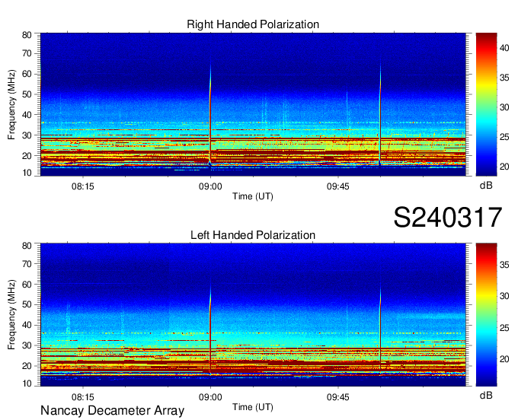Click the "Right Handed Polarization" title
518x420 pixels.
coord(253,24)
